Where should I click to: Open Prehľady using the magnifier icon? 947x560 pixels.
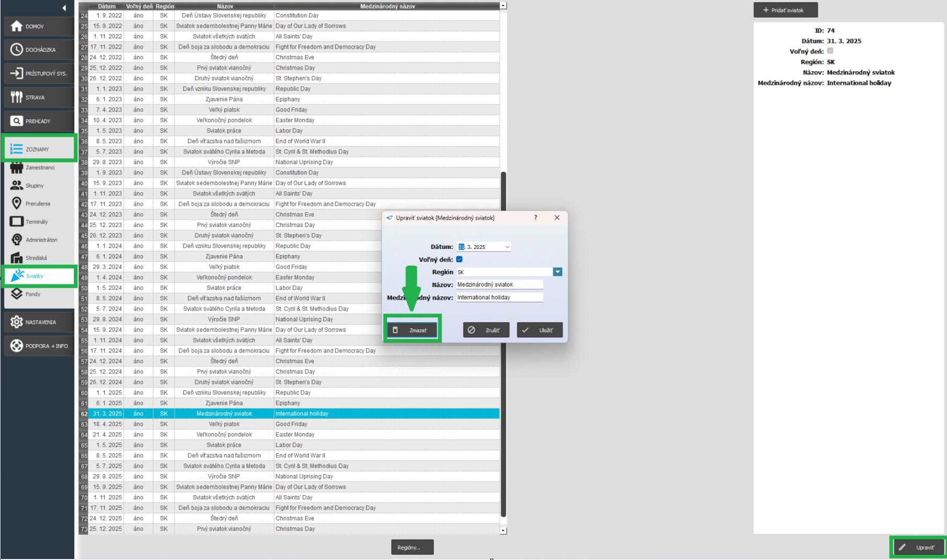tap(17, 121)
